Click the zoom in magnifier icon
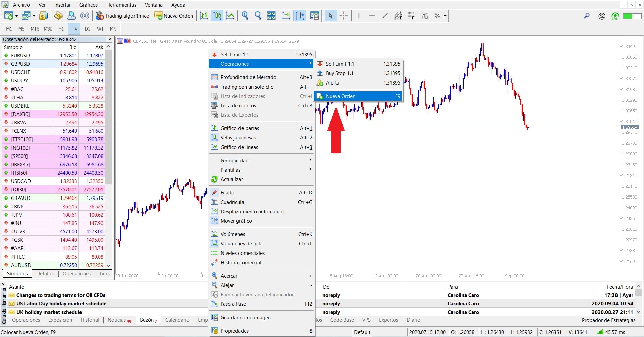This screenshot has width=644, height=337. 245,16
